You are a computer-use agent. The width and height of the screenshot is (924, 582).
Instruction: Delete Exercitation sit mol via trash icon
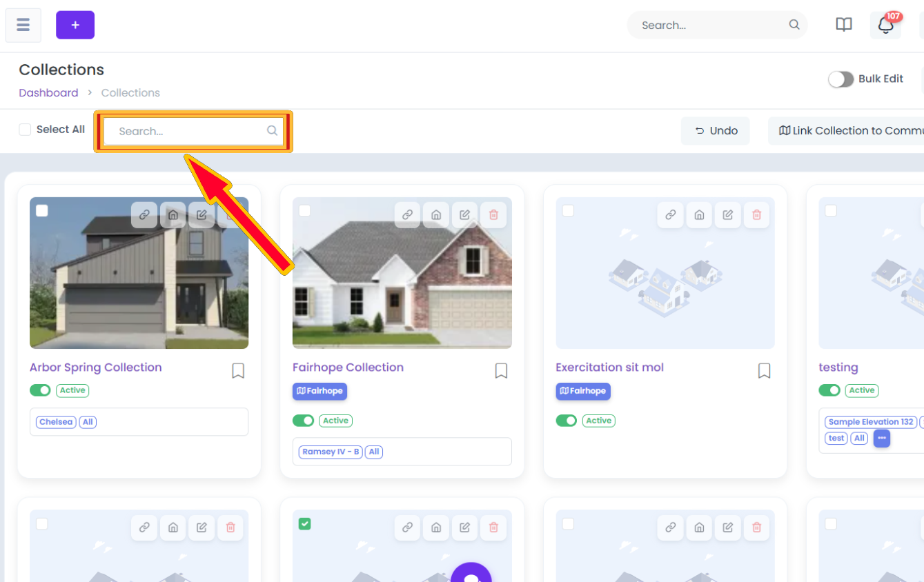coord(756,215)
